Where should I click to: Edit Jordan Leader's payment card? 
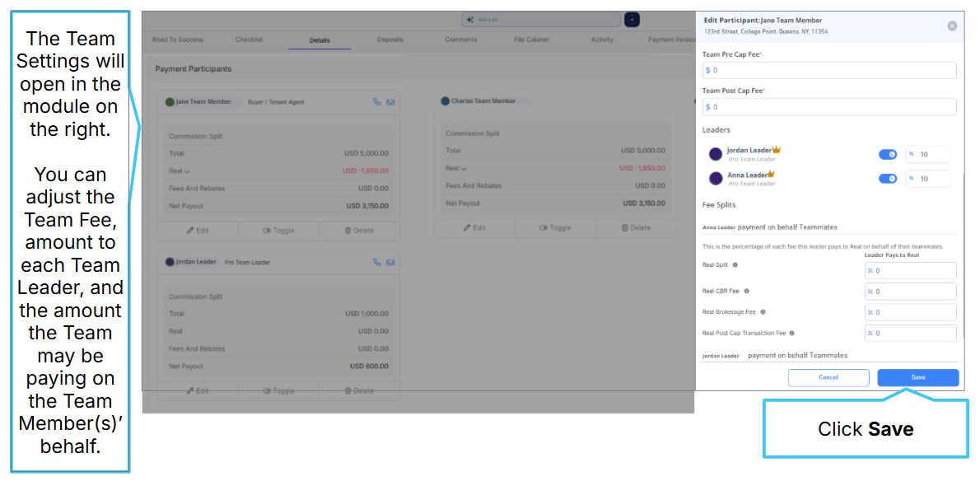tap(198, 391)
